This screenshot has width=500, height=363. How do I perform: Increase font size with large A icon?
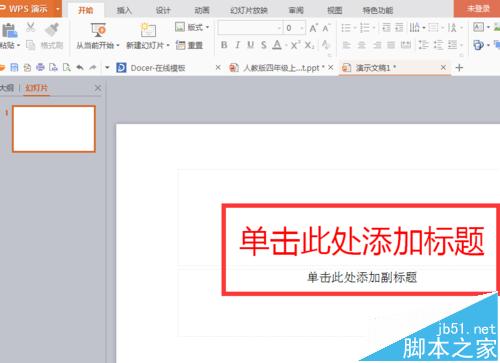[313, 28]
